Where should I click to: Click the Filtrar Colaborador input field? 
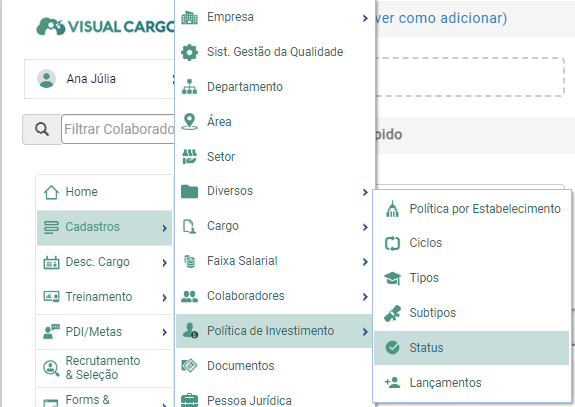pos(118,129)
